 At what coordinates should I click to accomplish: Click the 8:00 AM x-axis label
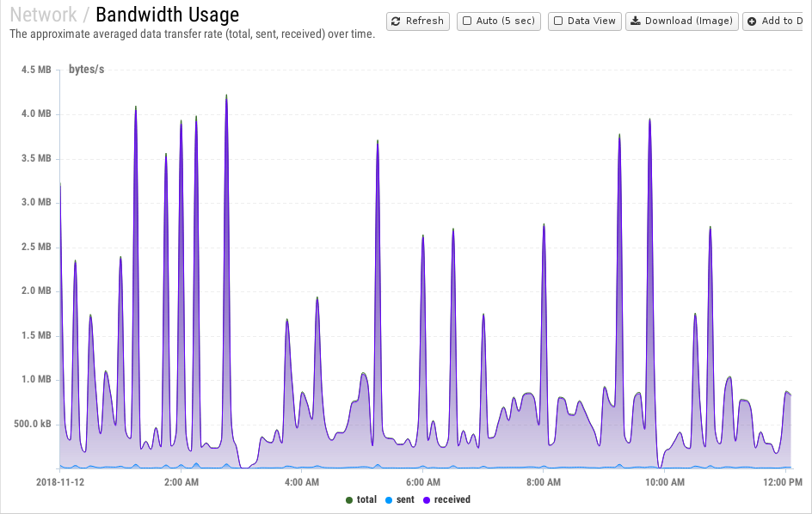(544, 482)
